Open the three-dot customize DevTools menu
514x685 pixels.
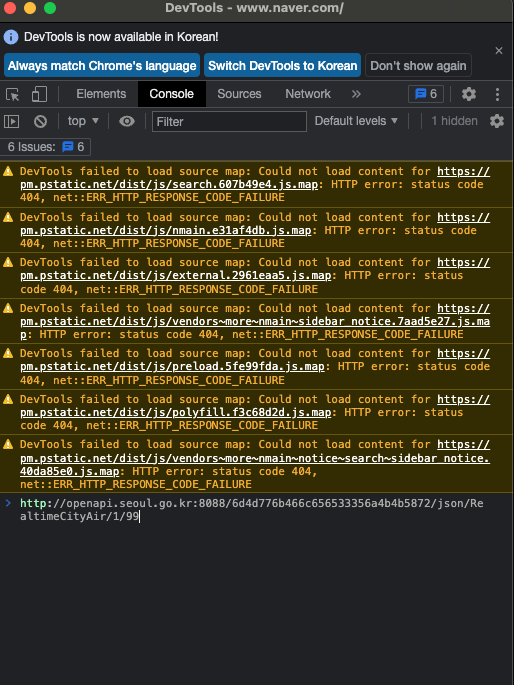[497, 94]
